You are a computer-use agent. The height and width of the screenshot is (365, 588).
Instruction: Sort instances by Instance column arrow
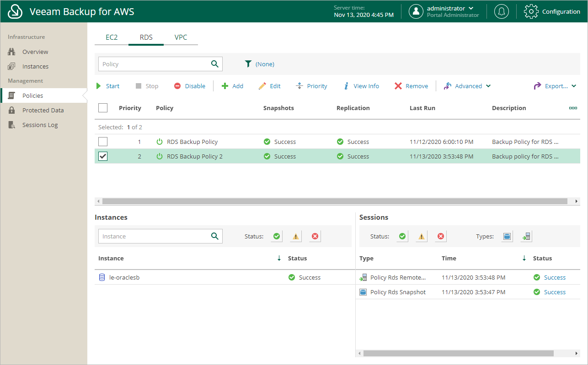(x=279, y=258)
